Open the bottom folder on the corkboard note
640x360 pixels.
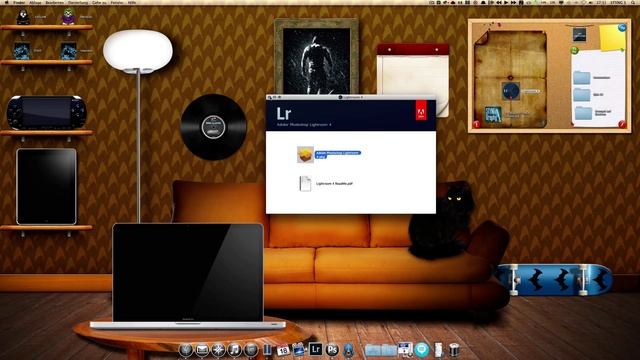point(583,113)
